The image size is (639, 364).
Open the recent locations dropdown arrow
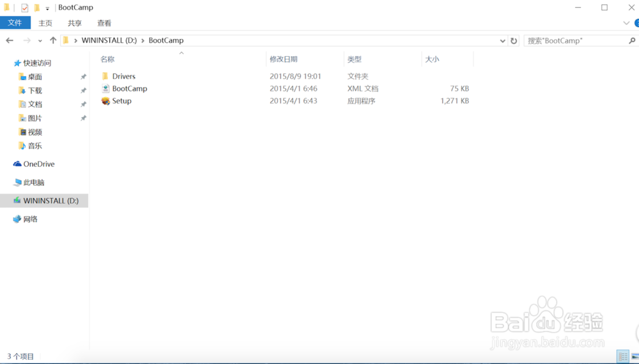tap(40, 41)
